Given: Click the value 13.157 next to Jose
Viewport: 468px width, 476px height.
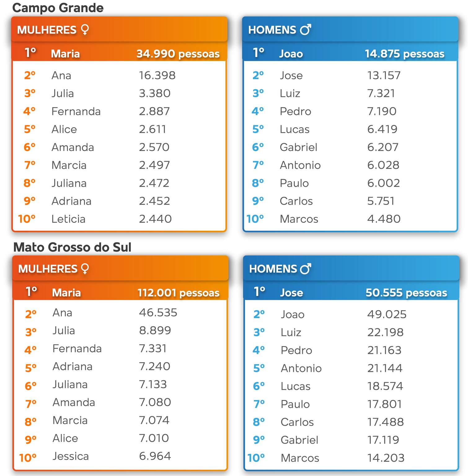Looking at the screenshot, I should (384, 75).
